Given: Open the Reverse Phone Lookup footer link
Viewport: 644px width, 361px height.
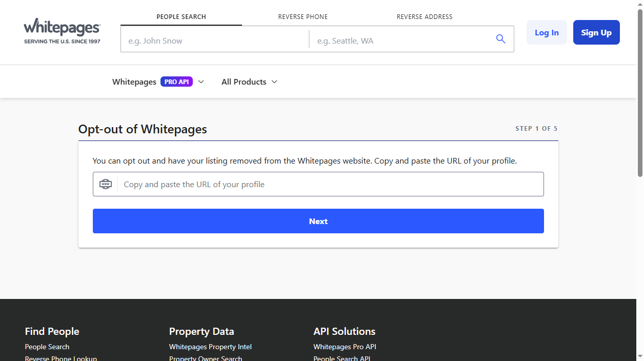Looking at the screenshot, I should (61, 358).
